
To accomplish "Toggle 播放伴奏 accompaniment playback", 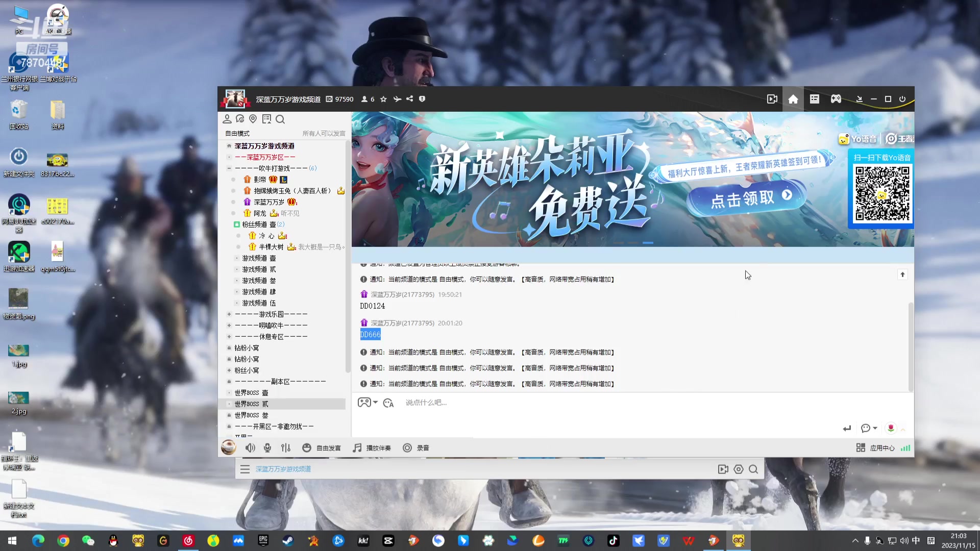I will coord(372,448).
